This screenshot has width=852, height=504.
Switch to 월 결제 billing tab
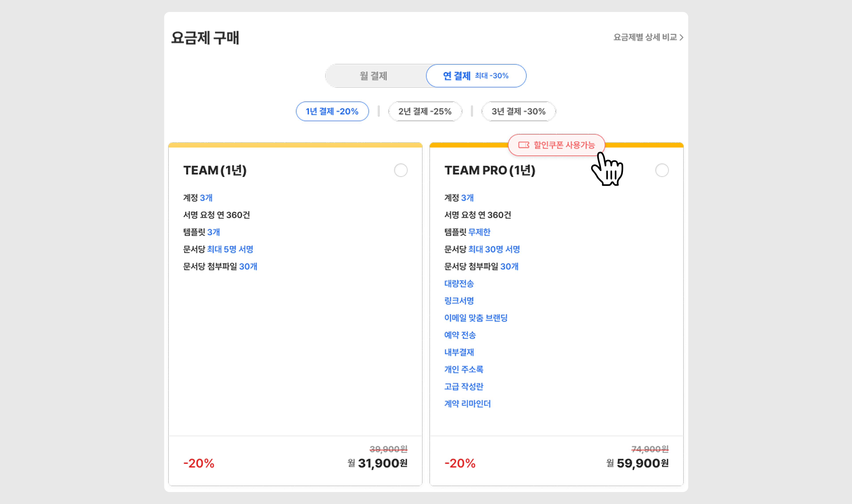tap(374, 76)
